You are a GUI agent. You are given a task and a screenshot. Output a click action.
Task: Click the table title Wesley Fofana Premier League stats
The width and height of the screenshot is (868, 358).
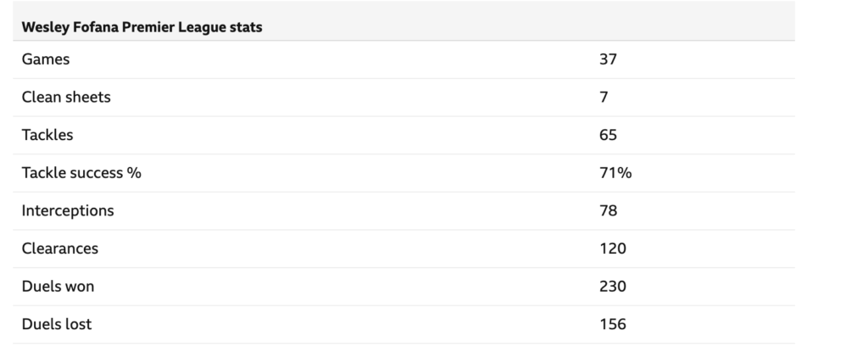click(x=142, y=27)
